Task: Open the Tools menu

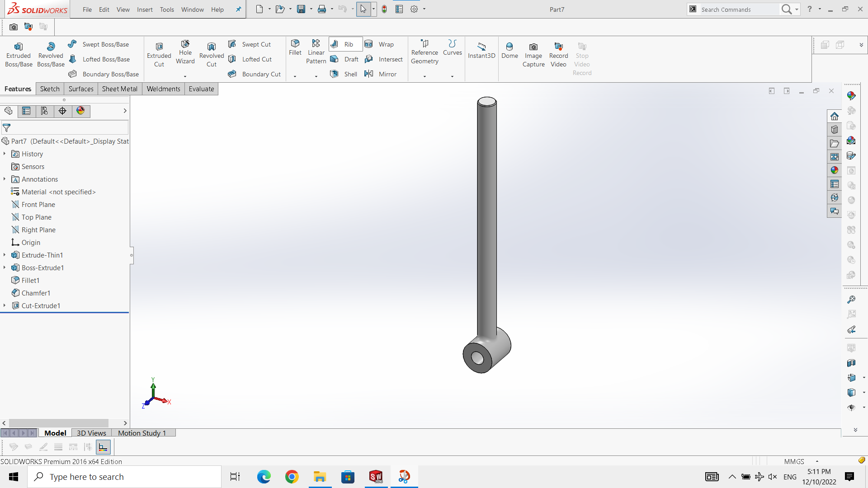Action: 167,9
